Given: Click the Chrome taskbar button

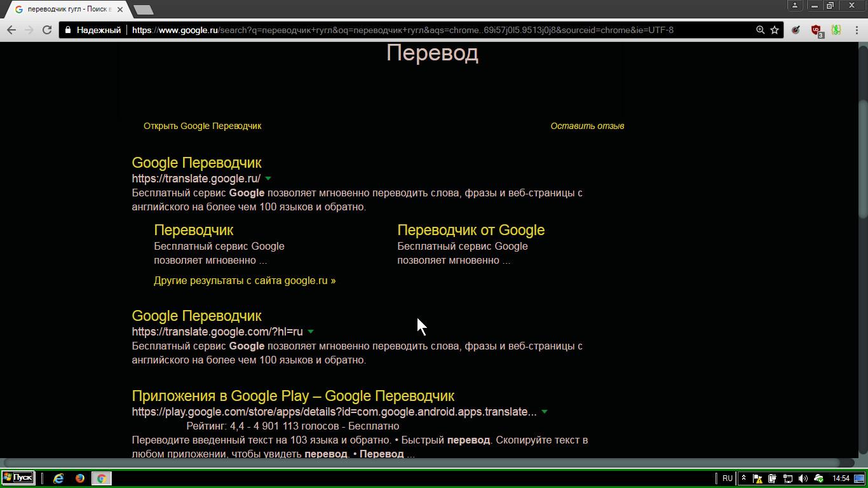Looking at the screenshot, I should click(102, 478).
